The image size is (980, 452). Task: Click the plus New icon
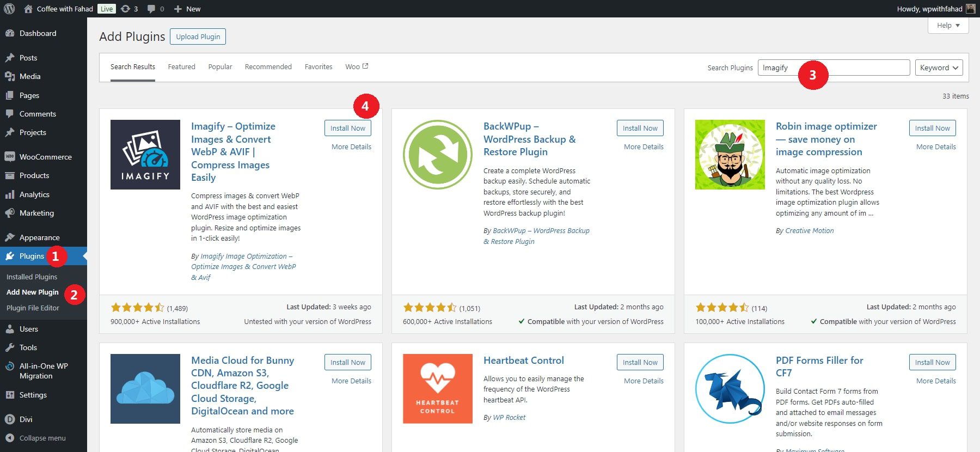coord(177,9)
